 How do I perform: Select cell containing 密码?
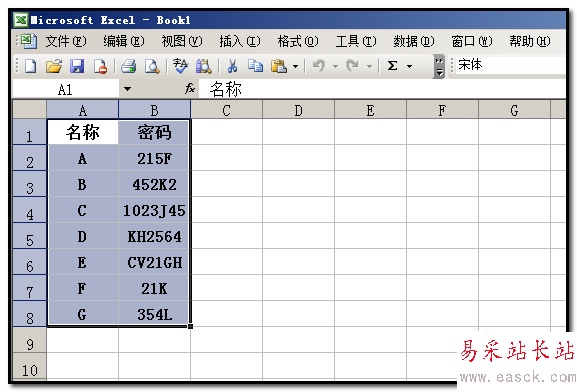(154, 132)
